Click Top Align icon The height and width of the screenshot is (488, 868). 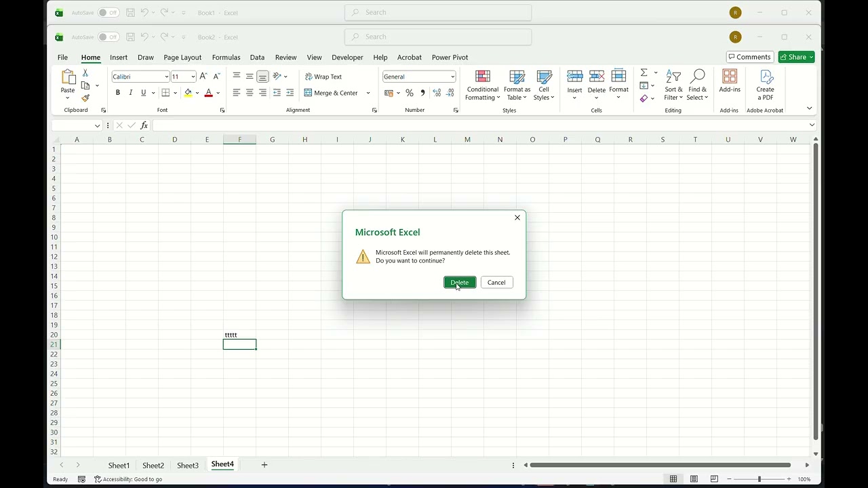(237, 77)
